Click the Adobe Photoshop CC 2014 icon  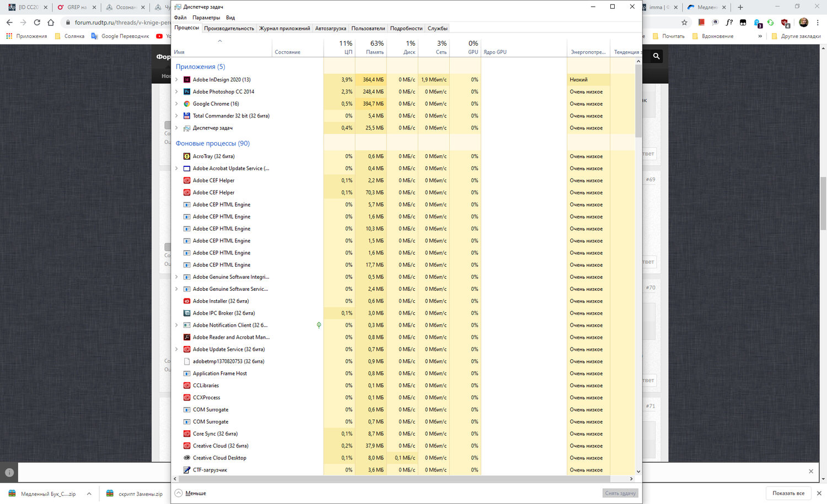pyautogui.click(x=187, y=92)
